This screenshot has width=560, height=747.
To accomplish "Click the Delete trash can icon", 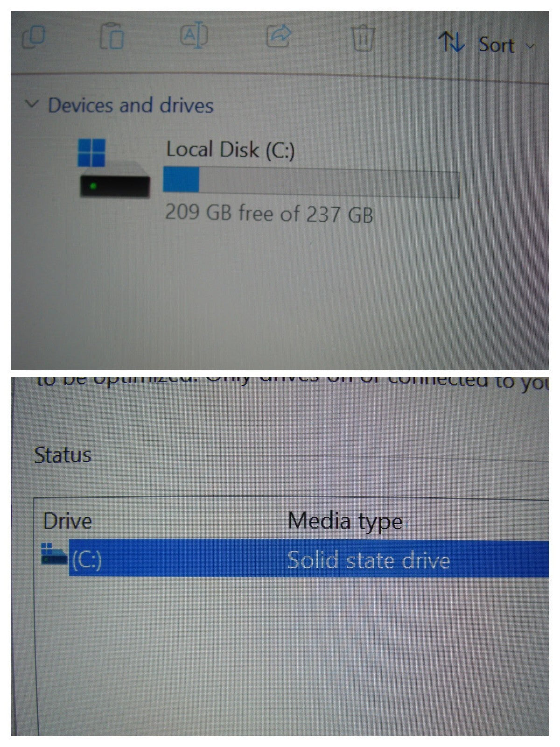I will (x=363, y=37).
